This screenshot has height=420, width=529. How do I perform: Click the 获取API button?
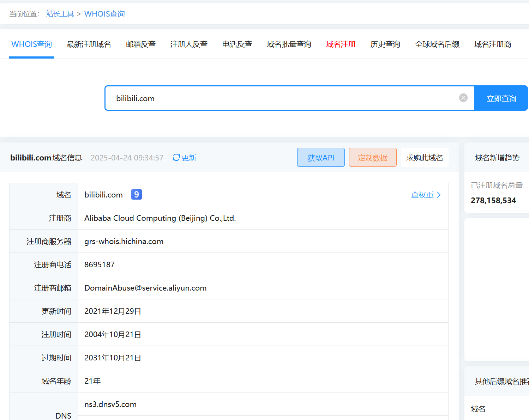click(321, 157)
